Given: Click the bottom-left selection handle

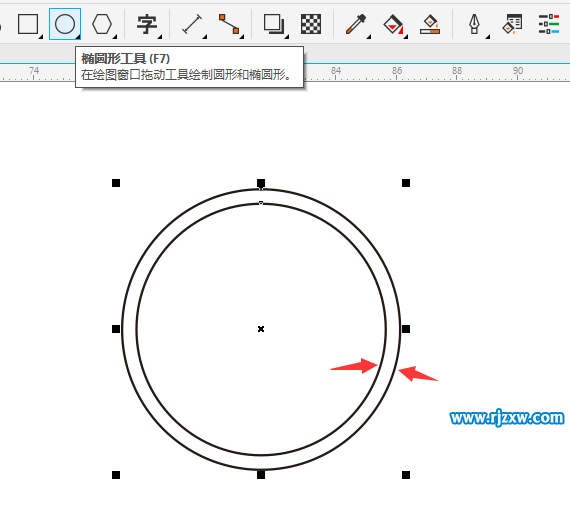Looking at the screenshot, I should [116, 475].
